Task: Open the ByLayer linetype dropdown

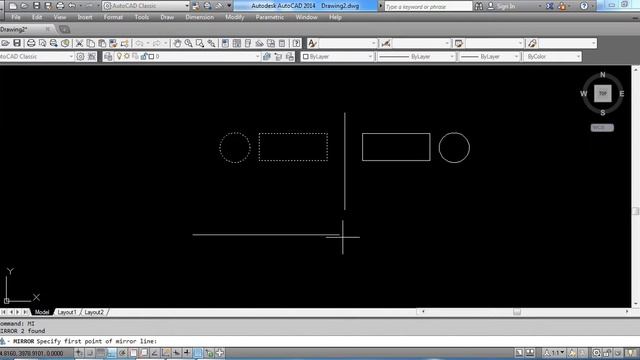Action: [x=416, y=56]
